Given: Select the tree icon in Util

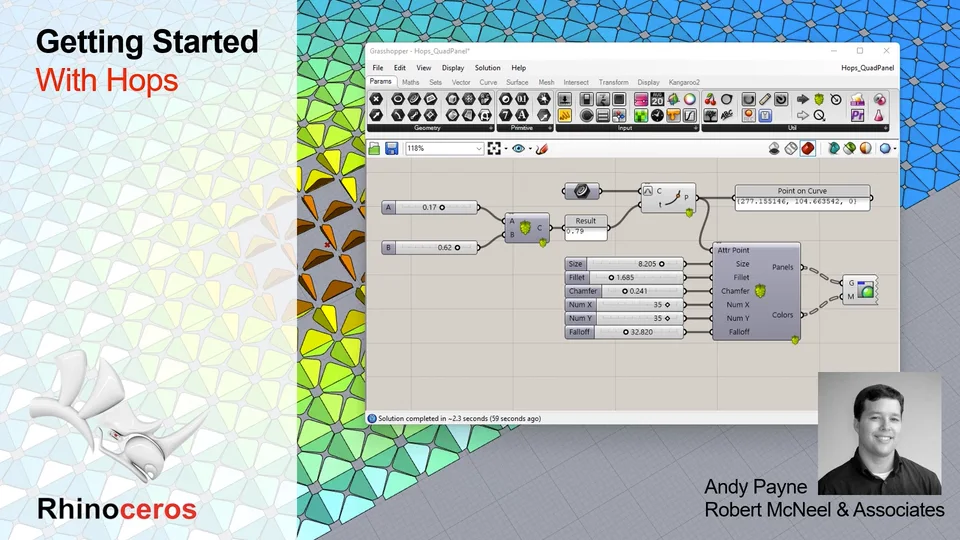Looking at the screenshot, I should [710, 115].
